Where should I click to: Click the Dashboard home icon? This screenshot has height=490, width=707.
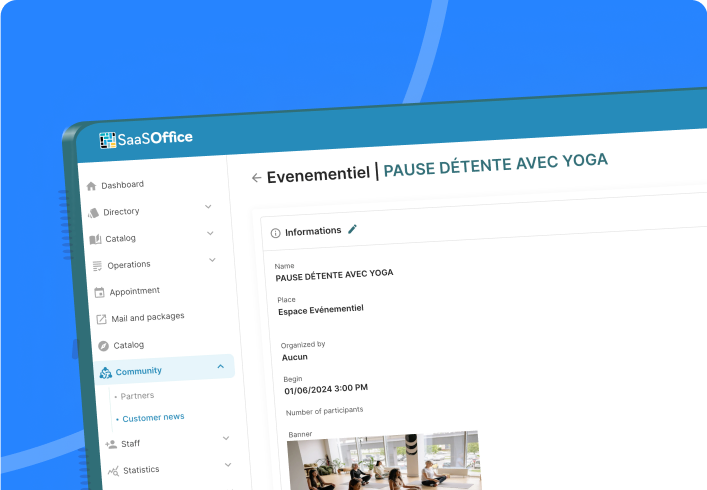pyautogui.click(x=91, y=186)
